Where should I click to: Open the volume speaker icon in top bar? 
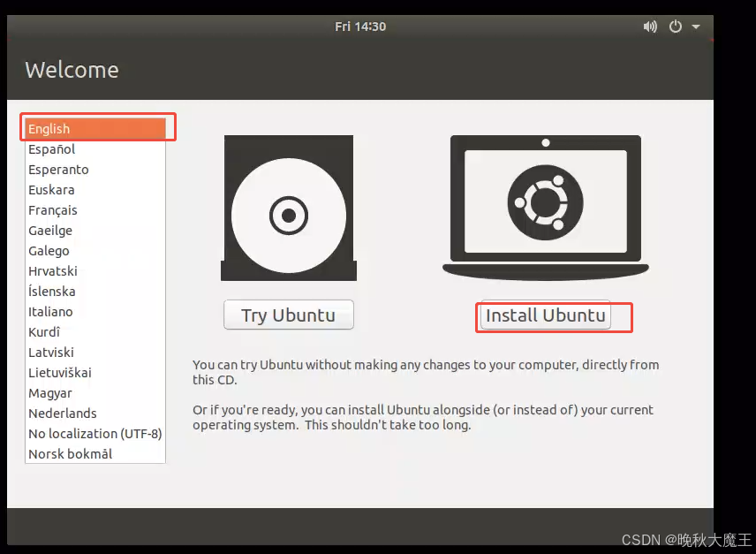tap(650, 27)
